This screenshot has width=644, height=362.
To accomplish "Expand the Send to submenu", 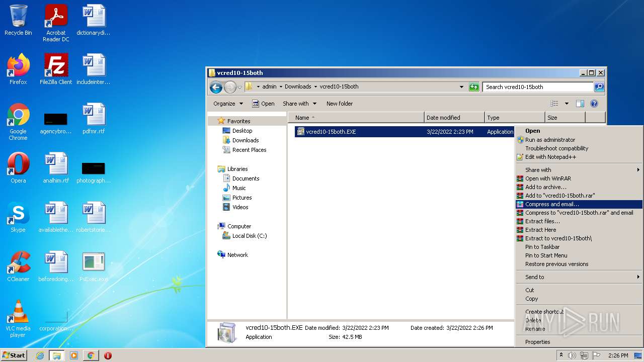I will 534,277.
